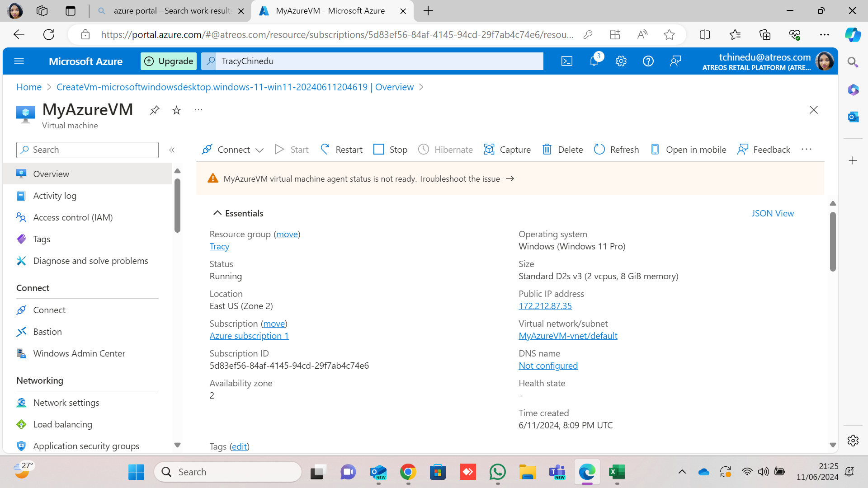Viewport: 868px width, 488px height.
Task: Open the Azure Cloud Shell icon
Action: coord(566,61)
